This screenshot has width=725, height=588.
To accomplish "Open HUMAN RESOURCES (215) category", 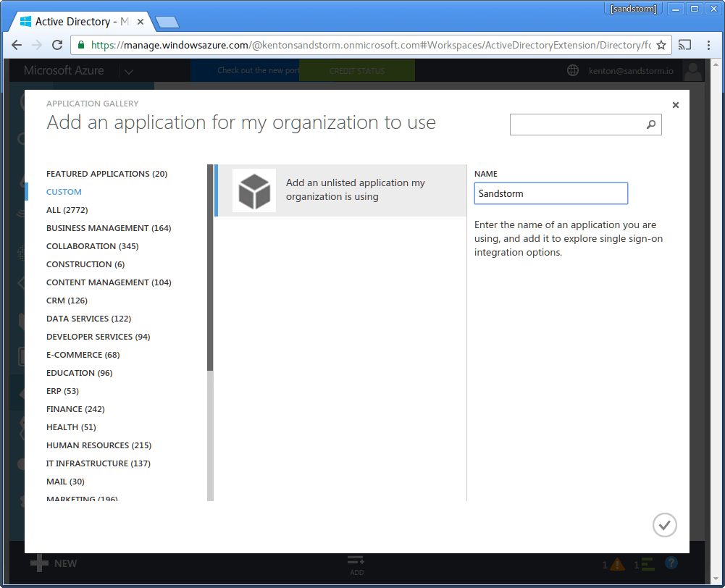I will point(99,445).
